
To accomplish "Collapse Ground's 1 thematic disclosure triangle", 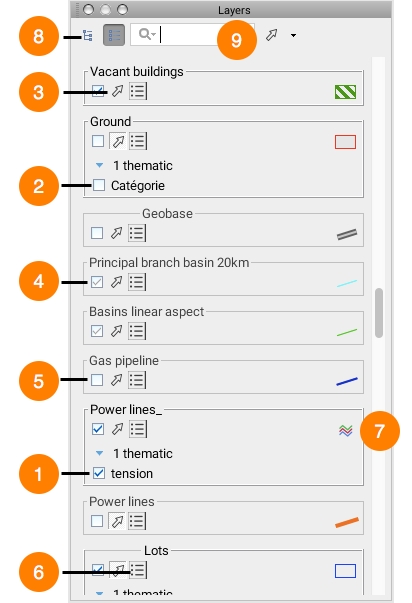I will tap(99, 165).
